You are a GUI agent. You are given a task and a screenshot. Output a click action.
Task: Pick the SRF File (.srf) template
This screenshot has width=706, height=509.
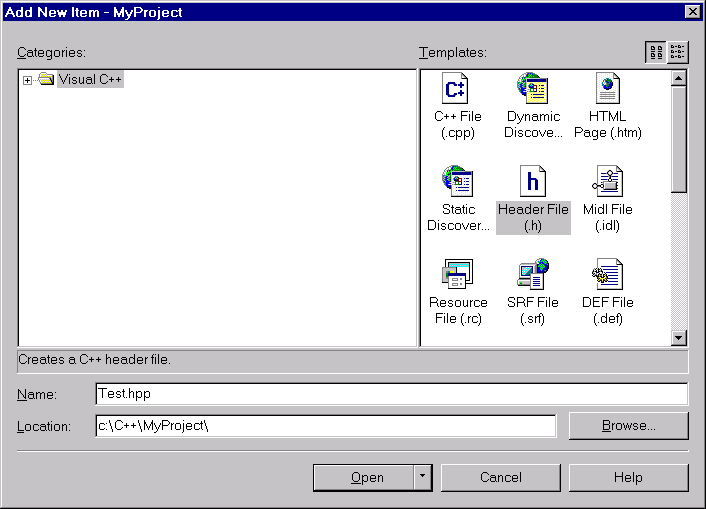pos(533,274)
